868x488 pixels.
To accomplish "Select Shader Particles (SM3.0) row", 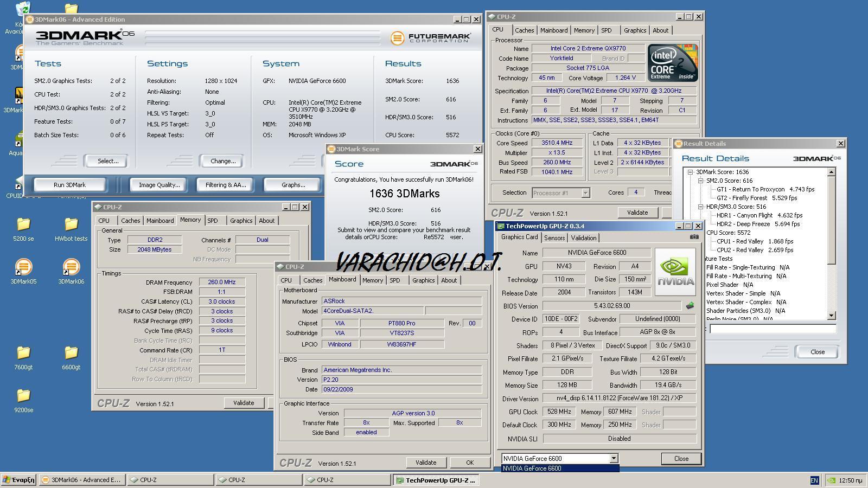I will [x=745, y=311].
